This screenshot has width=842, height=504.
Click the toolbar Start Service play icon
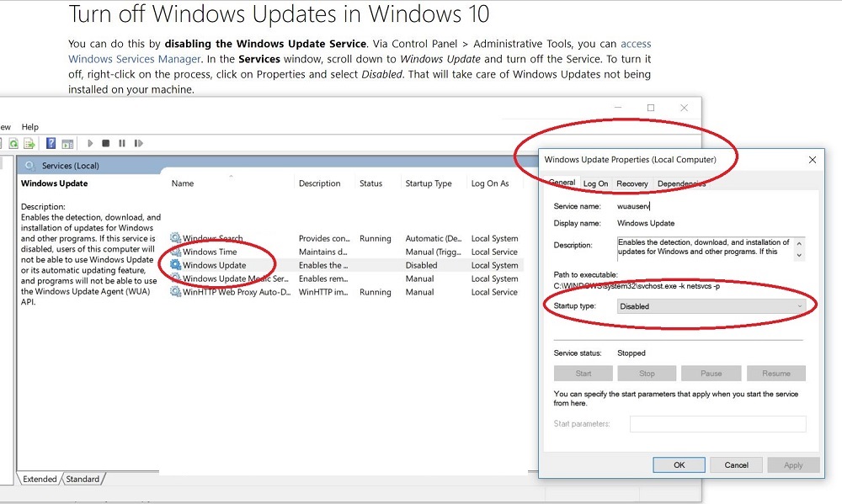(x=90, y=143)
